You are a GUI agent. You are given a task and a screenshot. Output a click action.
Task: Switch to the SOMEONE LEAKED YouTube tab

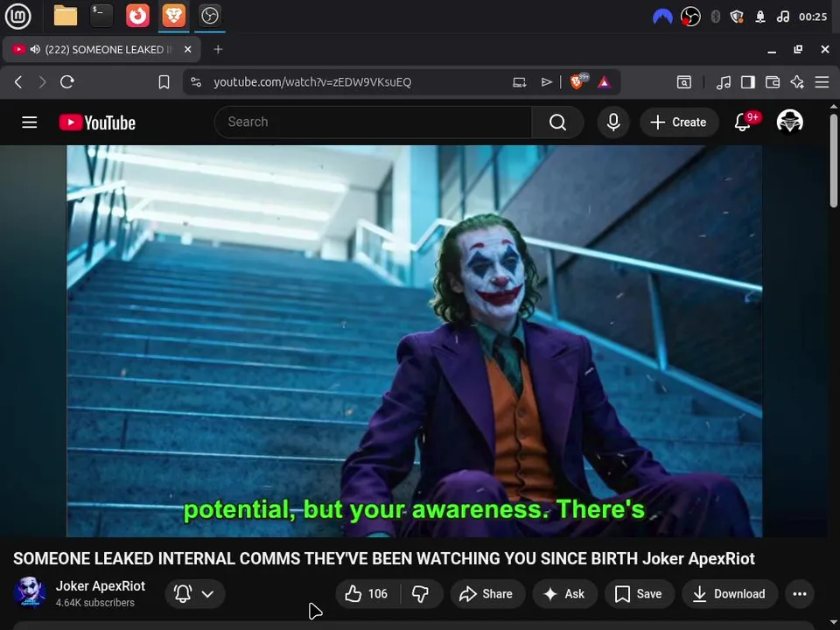pos(101,49)
